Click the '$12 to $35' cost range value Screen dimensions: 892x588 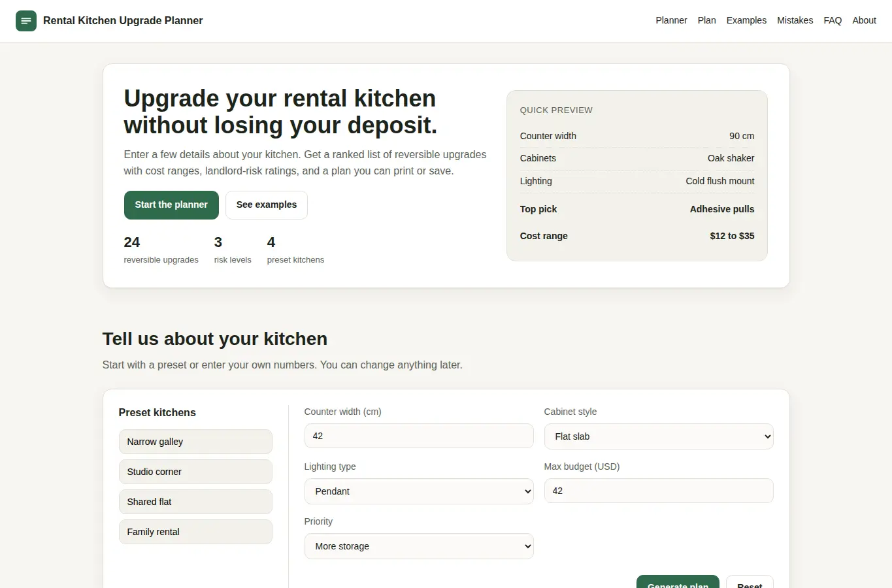[732, 236]
